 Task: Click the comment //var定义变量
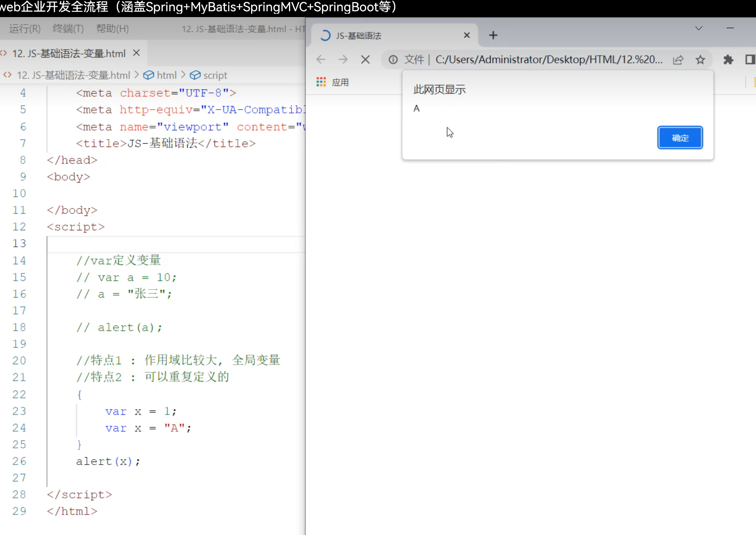[x=118, y=260]
